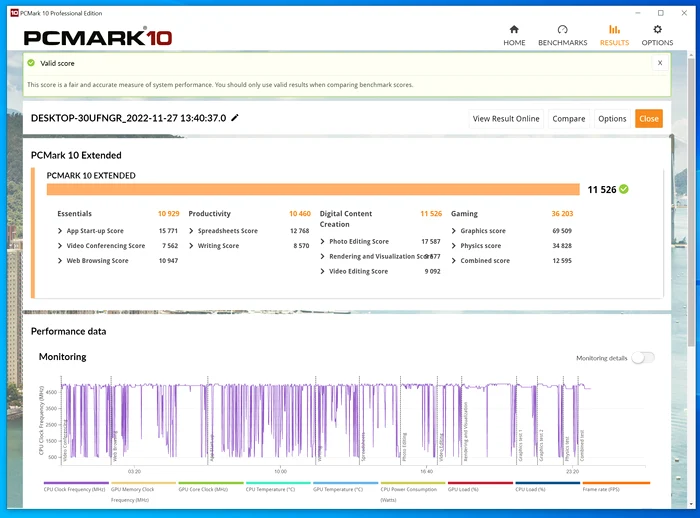Screen dimensions: 700x518
Task: Toggle CPU Load legend entry
Action: pyautogui.click(x=547, y=487)
